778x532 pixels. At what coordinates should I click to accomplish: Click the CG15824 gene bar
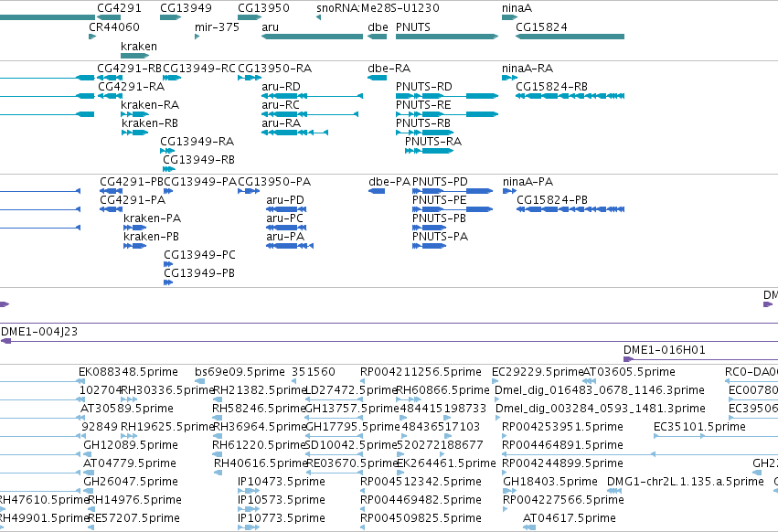pos(570,37)
